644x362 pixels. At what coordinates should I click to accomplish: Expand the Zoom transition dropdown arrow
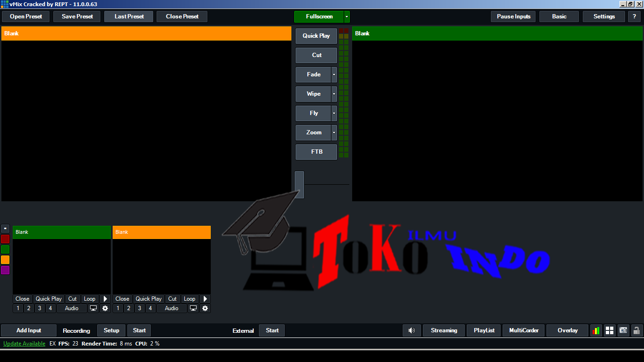(x=334, y=132)
